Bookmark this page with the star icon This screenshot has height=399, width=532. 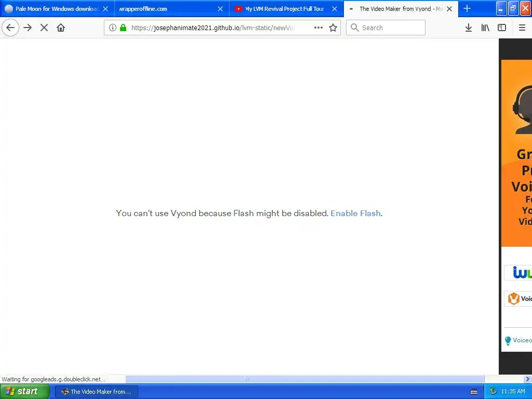333,28
